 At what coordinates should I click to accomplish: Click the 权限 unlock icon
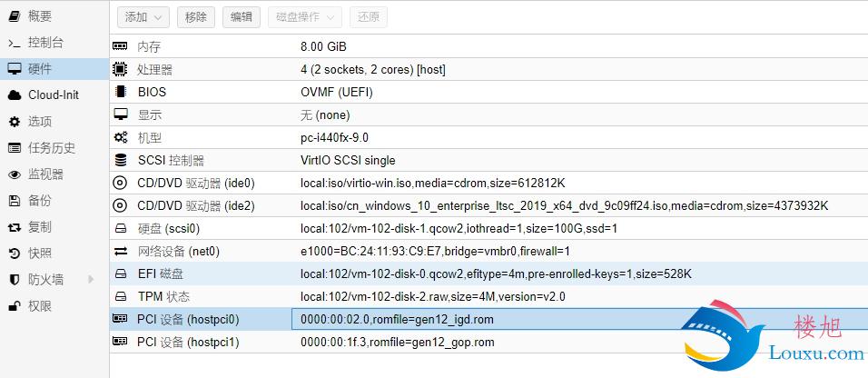point(15,306)
